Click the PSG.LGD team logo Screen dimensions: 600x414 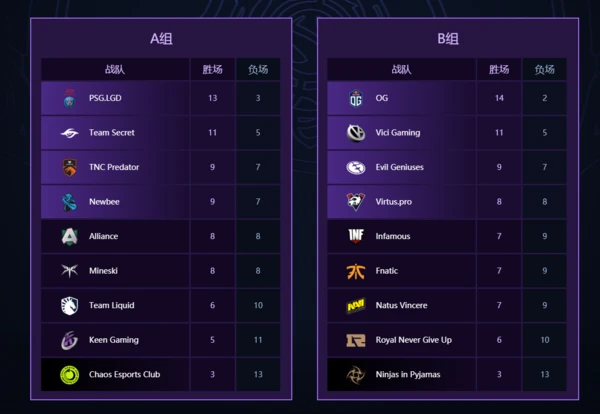click(x=69, y=98)
